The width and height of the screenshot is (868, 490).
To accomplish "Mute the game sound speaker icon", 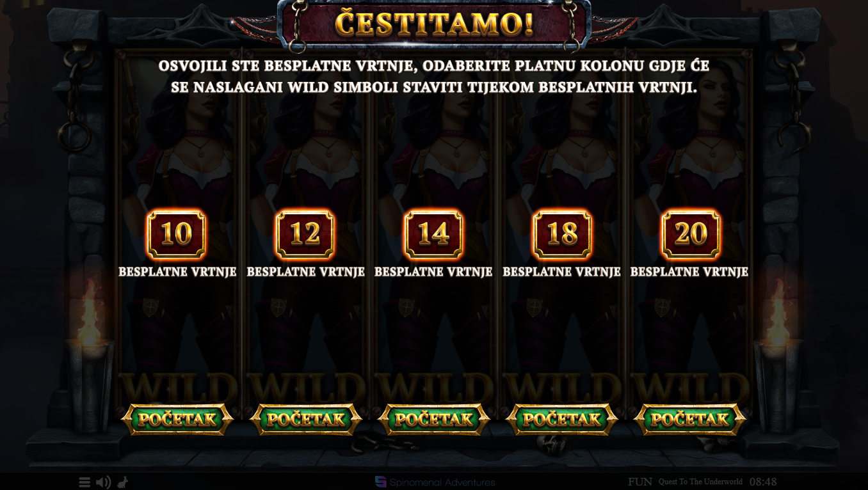I will click(x=103, y=482).
